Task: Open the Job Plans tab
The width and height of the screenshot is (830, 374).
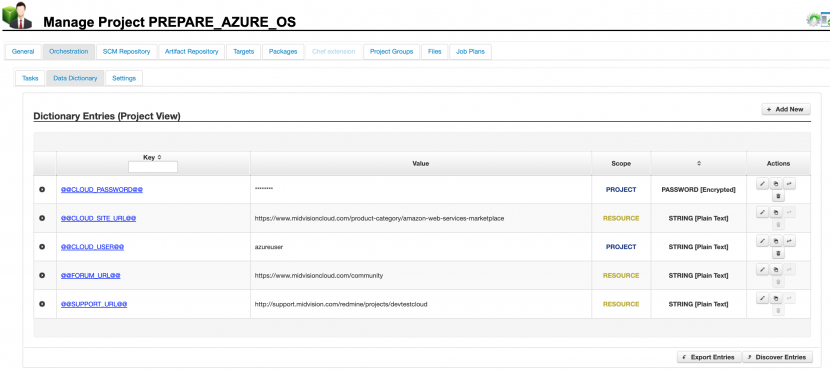Action: coord(471,52)
